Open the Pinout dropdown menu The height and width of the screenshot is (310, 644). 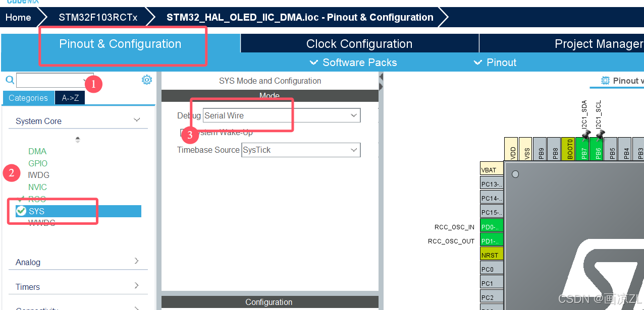point(495,63)
